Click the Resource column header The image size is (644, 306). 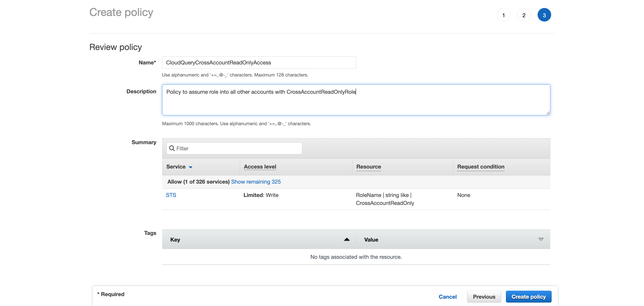pos(369,167)
